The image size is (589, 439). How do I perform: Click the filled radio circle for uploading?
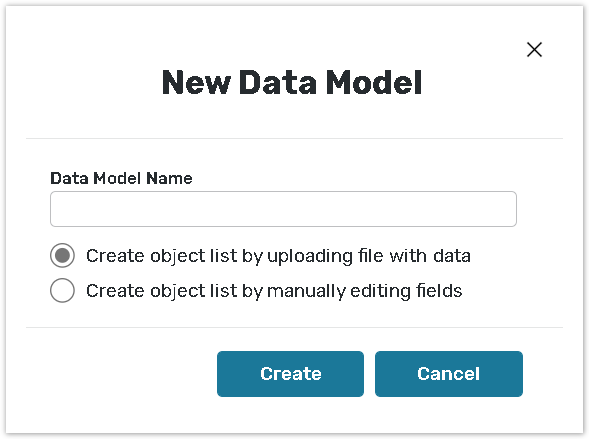(62, 255)
